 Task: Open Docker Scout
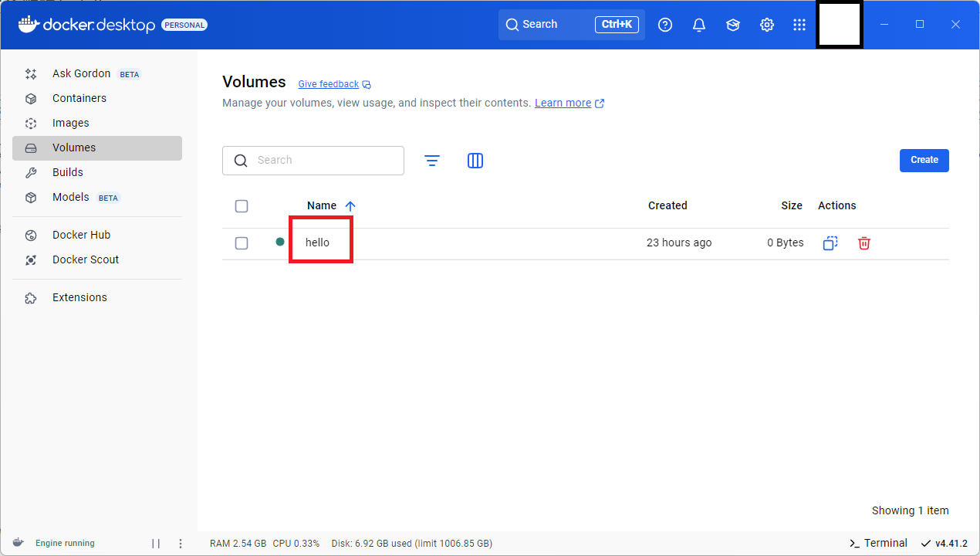[86, 259]
